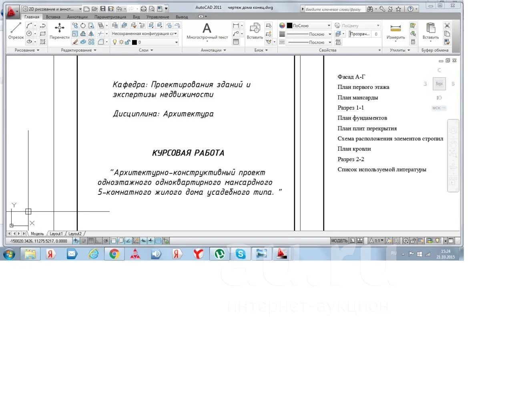Click the transparency slider labeled Прозрач...
Screen dimensions: 512x420
[359, 34]
